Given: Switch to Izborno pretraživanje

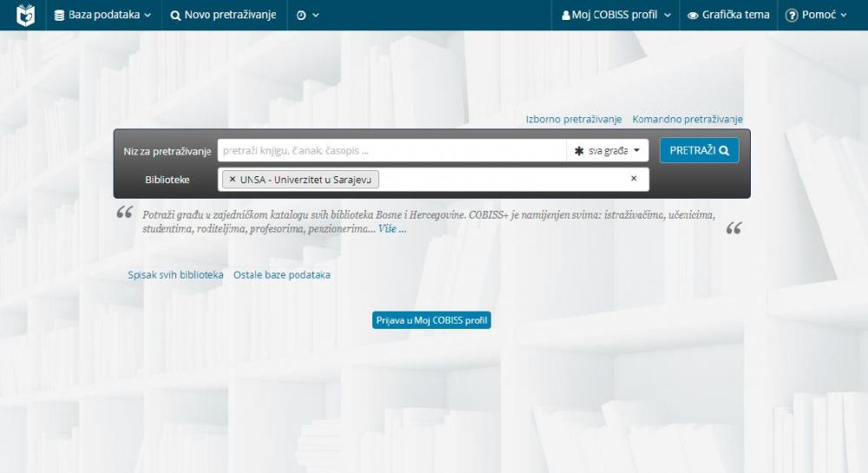Looking at the screenshot, I should coord(574,119).
